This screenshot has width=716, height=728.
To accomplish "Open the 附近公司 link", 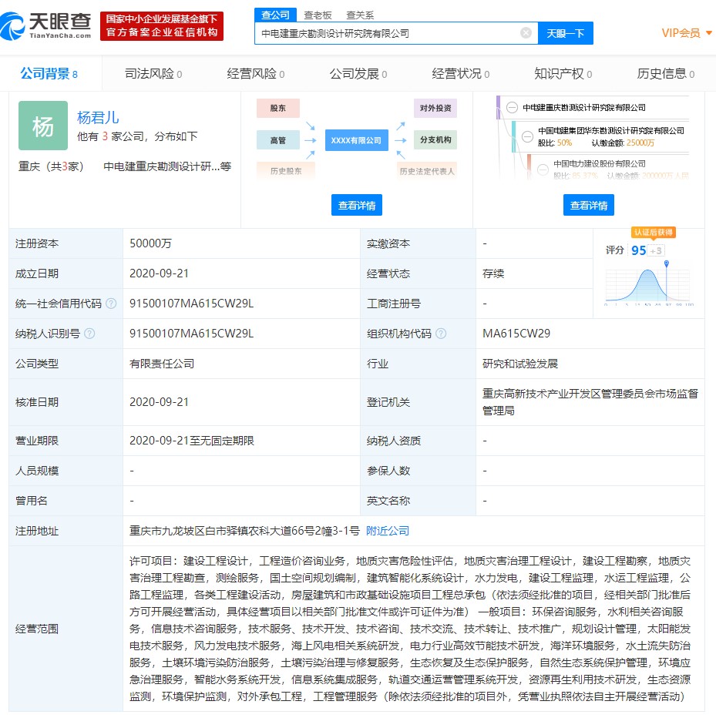I will tap(388, 531).
